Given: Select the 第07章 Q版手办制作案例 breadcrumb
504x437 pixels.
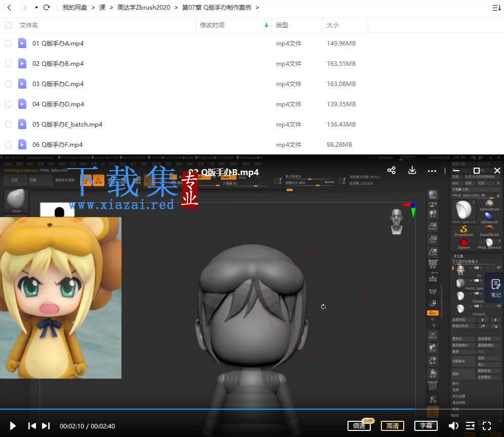Looking at the screenshot, I should tap(217, 8).
